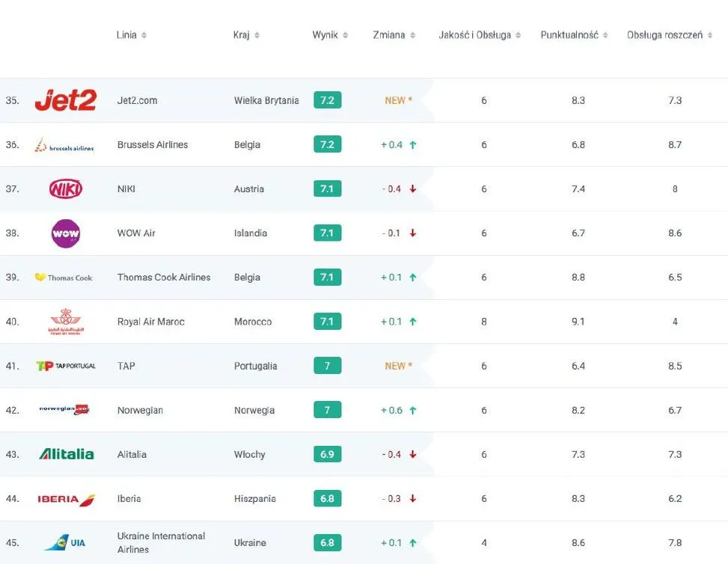This screenshot has height=564, width=728.
Task: Sort table by Zmiana column
Action: [x=394, y=35]
